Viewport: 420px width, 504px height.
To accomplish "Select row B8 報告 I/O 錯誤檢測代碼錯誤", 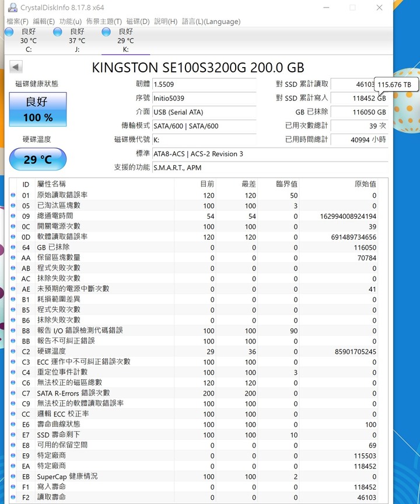I will click(194, 331).
